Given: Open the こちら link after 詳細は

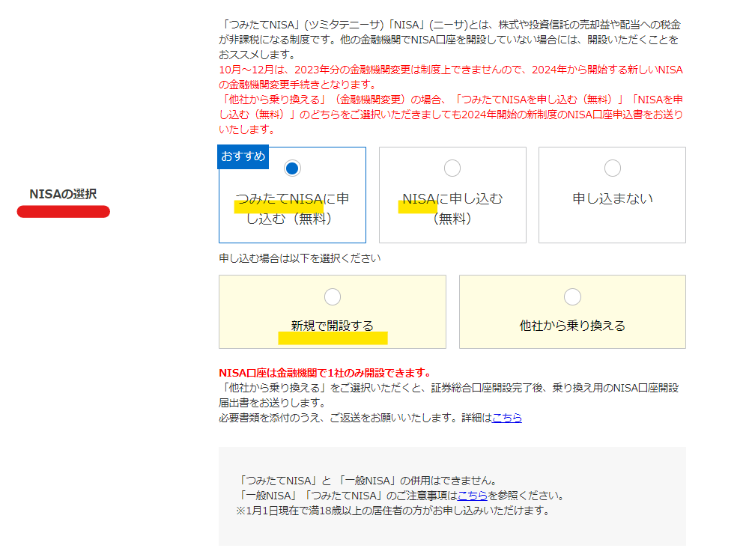Looking at the screenshot, I should pyautogui.click(x=507, y=418).
